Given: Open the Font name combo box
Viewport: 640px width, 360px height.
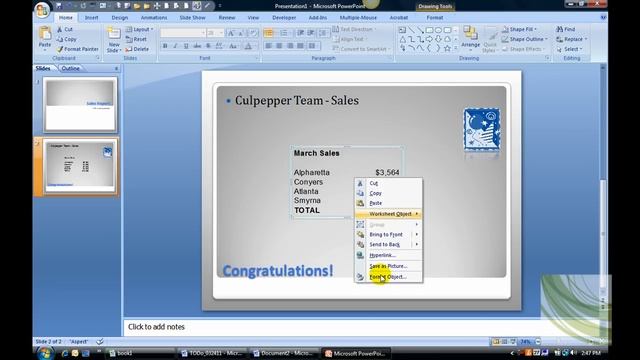Looking at the screenshot, I should [x=183, y=33].
